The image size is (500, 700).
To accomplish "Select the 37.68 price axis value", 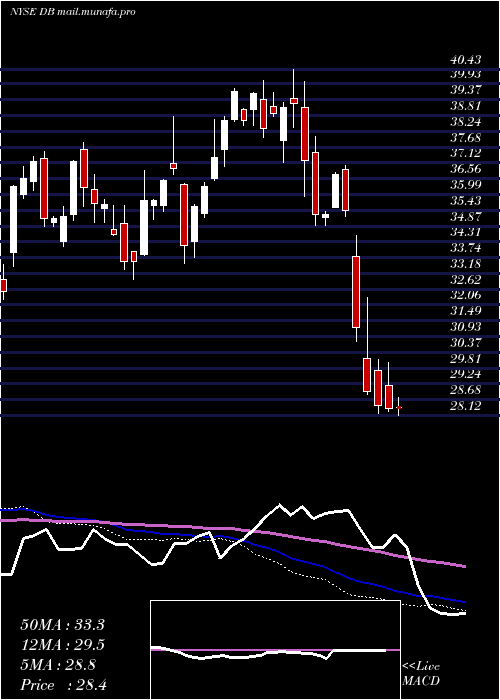I will (x=465, y=137).
